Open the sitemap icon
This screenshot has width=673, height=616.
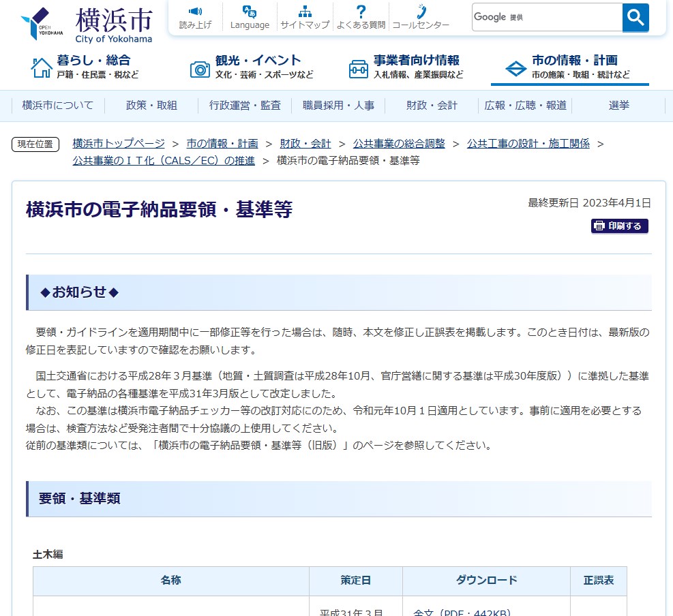[305, 12]
